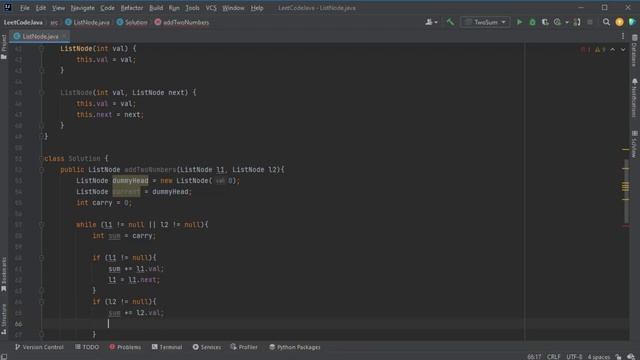Open the File menu
Screen dimensions: 640x360
(24, 8)
